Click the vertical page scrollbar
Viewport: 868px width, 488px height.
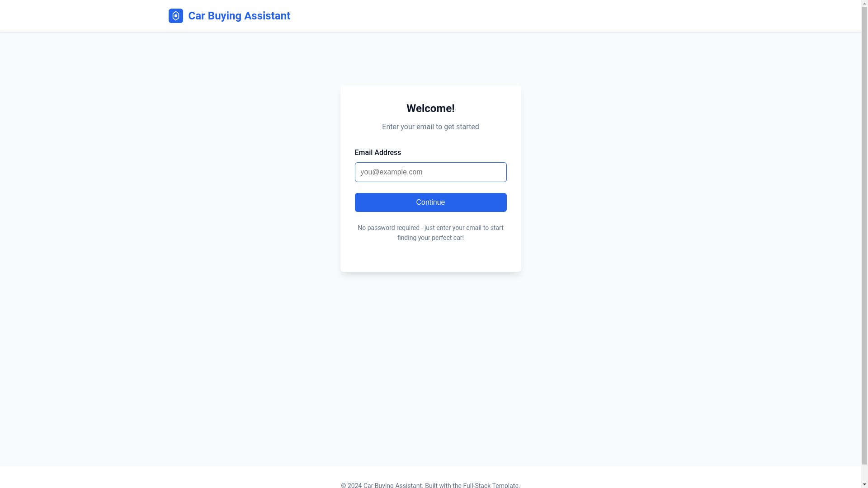click(x=864, y=244)
